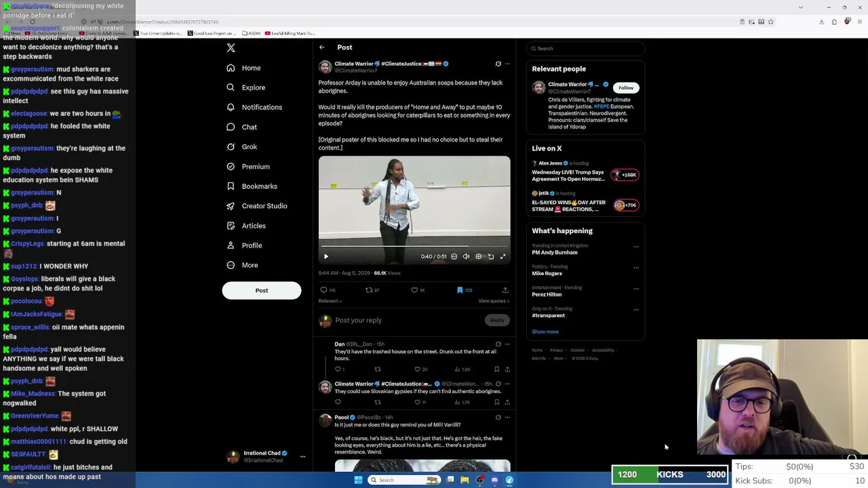The height and width of the screenshot is (488, 868).
Task: View stats on Dan's reply
Action: click(462, 369)
